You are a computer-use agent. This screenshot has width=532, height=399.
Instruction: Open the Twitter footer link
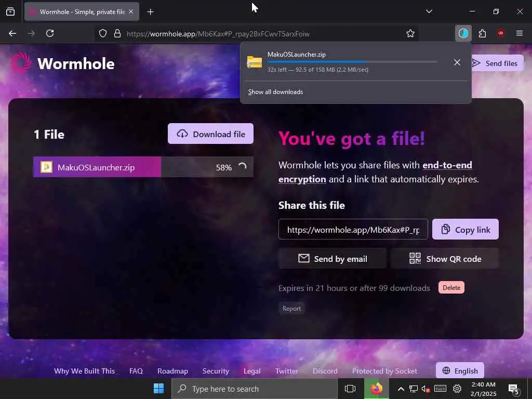(x=287, y=371)
